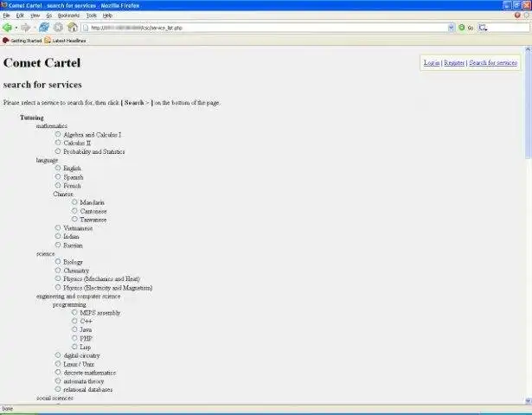Click the search engine icon in search box
Screen dimensions: 532x415
click(483, 28)
